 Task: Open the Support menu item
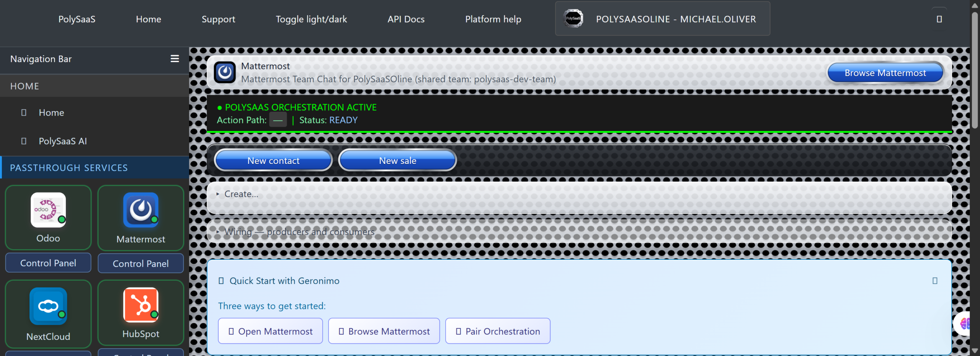click(x=219, y=19)
